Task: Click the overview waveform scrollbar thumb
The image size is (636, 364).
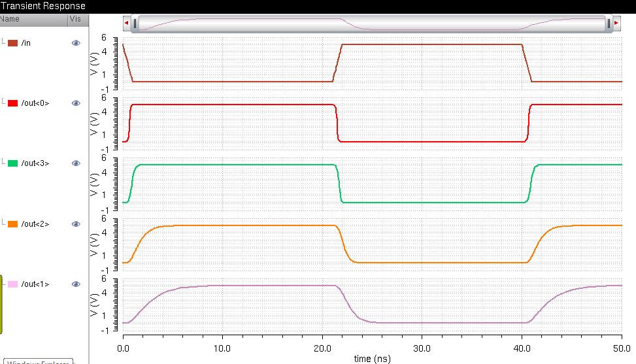Action: click(371, 24)
